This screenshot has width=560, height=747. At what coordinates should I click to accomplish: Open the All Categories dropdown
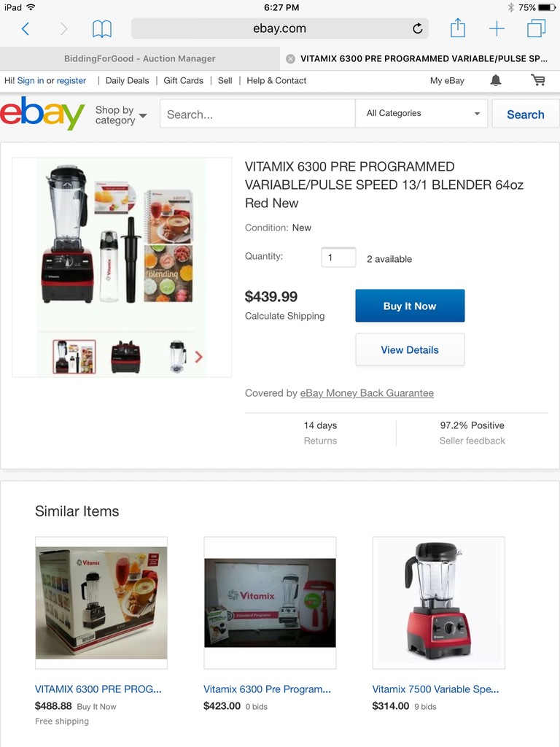421,113
